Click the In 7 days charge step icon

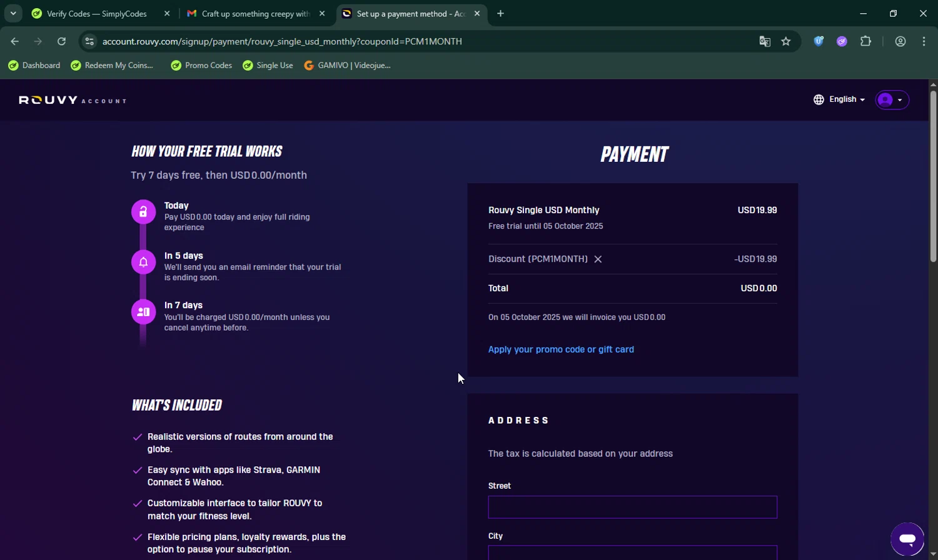(x=143, y=312)
